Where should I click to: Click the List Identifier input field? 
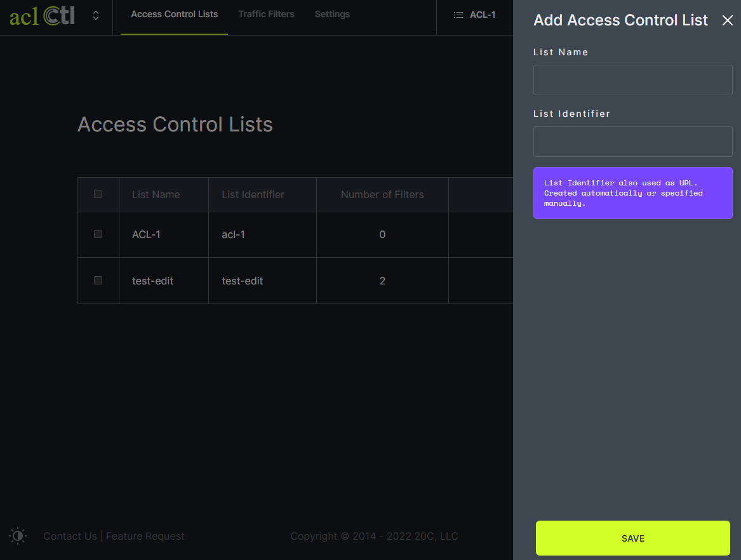click(632, 142)
